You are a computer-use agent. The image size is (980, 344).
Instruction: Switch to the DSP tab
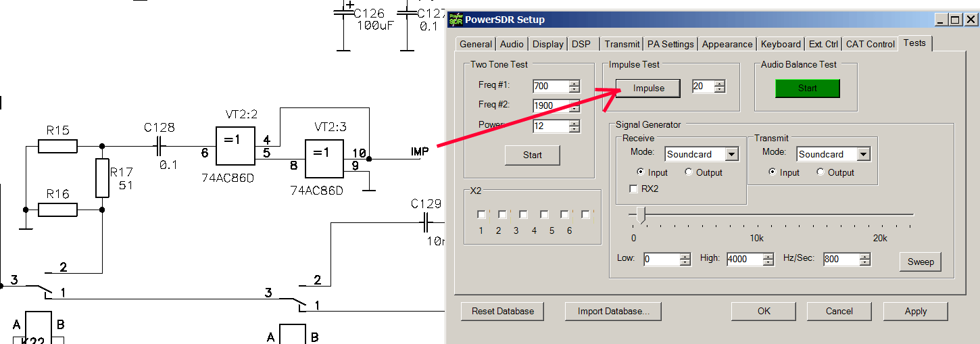click(x=581, y=44)
